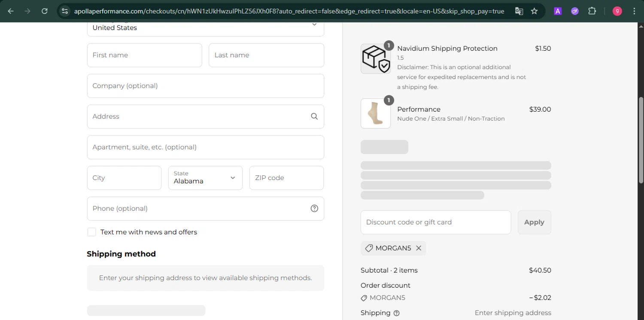Viewport: 644px width, 320px height.
Task: Focus the Address field
Action: point(206,116)
